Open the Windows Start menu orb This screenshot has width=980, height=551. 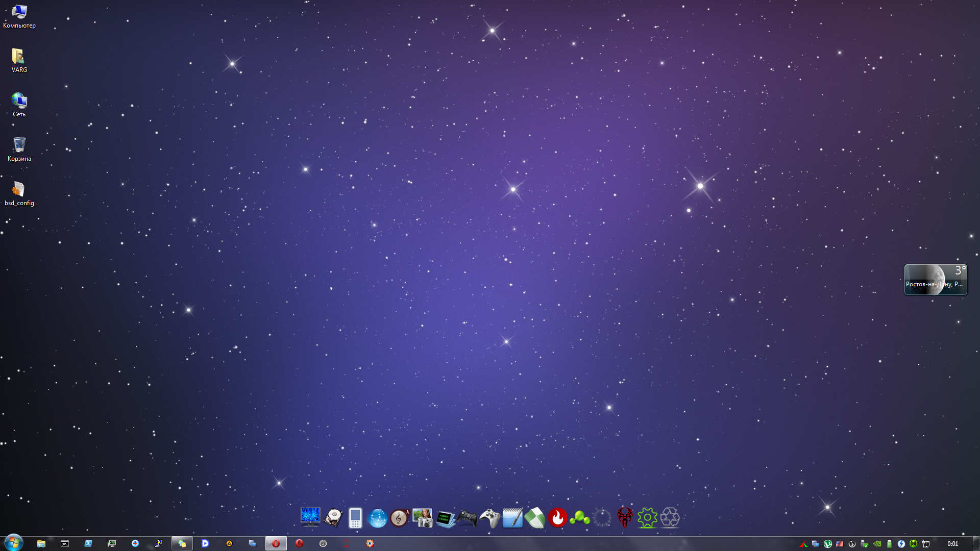[14, 543]
